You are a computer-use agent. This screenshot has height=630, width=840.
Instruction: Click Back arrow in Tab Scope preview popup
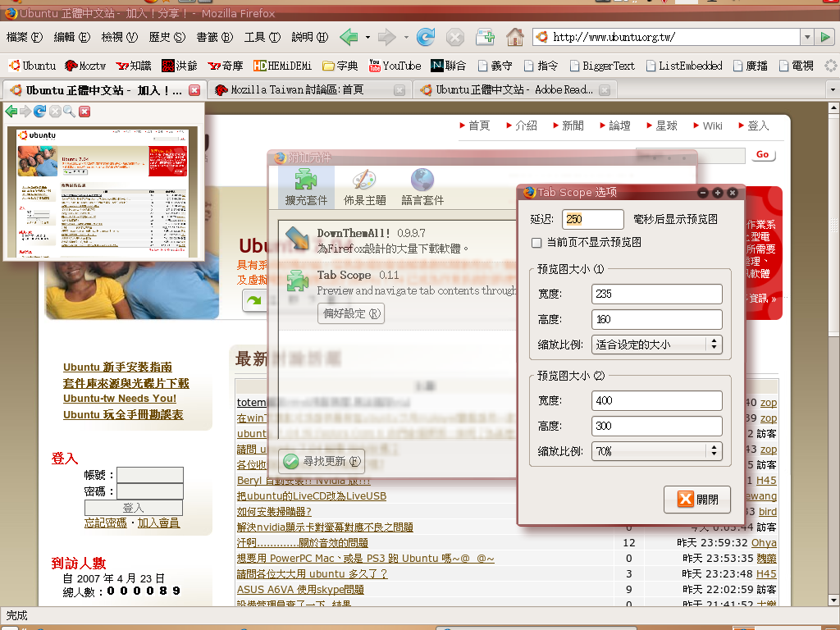click(x=11, y=111)
